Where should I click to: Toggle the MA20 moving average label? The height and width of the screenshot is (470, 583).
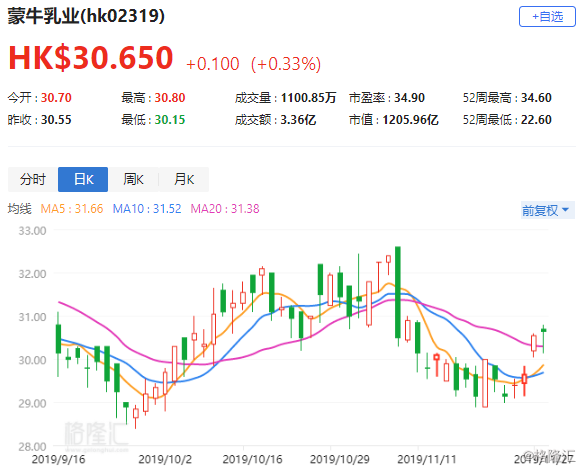click(225, 209)
